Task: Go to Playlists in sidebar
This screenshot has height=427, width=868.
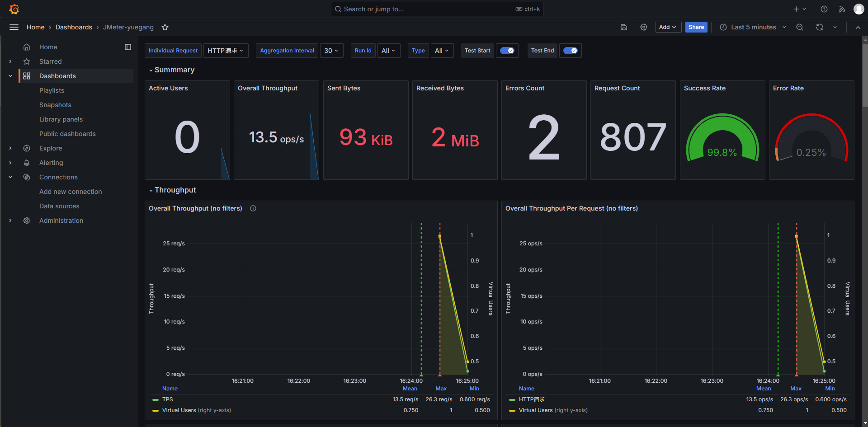Action: coord(52,90)
